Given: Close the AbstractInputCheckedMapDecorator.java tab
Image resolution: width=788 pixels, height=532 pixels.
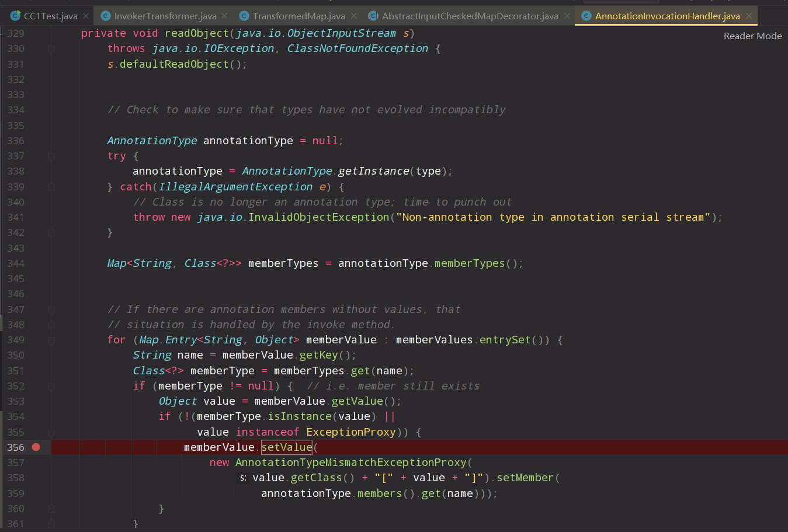Looking at the screenshot, I should (567, 16).
